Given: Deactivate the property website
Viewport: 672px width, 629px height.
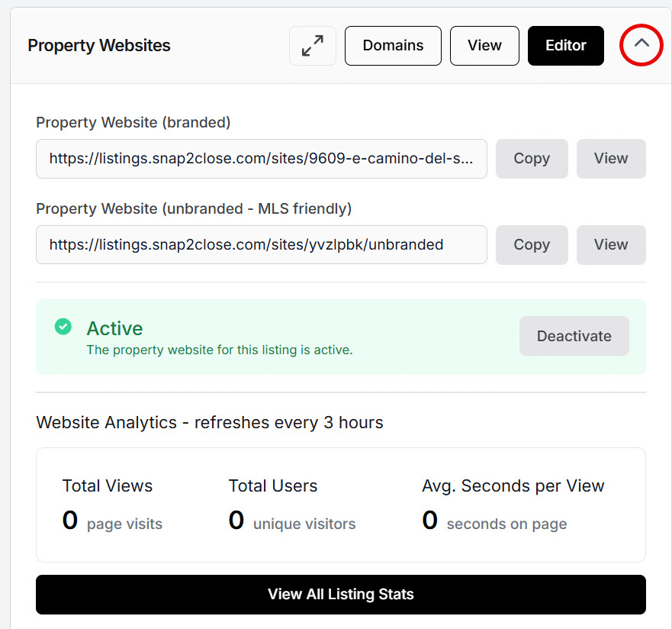Looking at the screenshot, I should (x=574, y=336).
